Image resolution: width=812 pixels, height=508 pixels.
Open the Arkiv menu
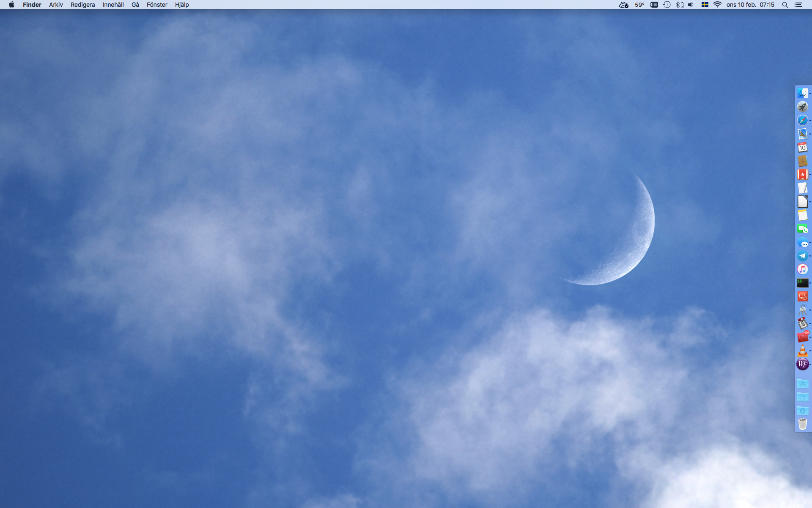pos(56,5)
